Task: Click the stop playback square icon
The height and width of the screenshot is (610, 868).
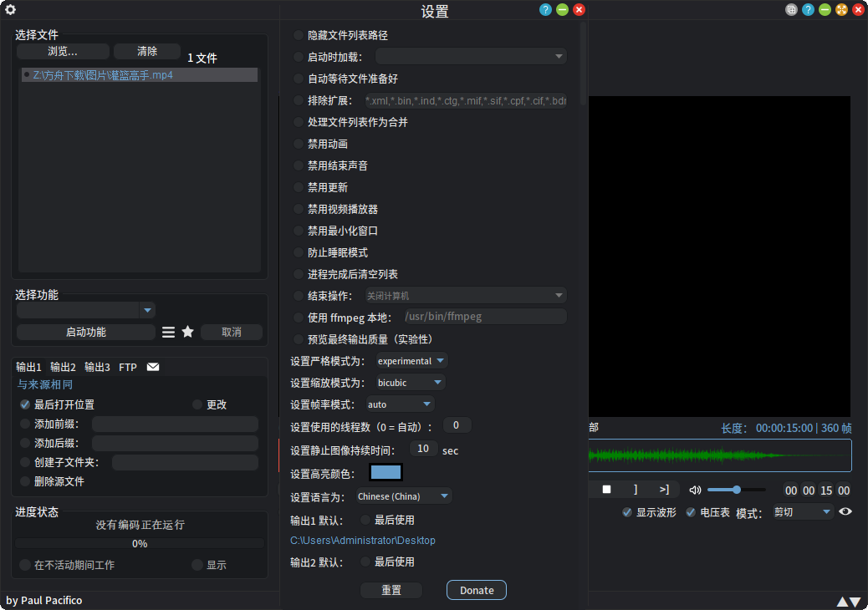Action: pyautogui.click(x=606, y=489)
